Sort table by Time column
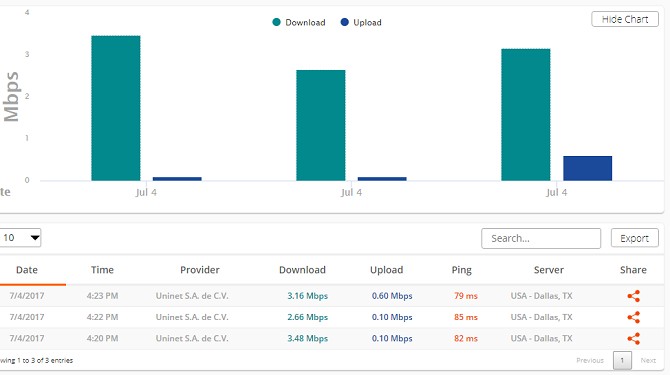Viewport: 670px width, 375px height. coord(102,270)
